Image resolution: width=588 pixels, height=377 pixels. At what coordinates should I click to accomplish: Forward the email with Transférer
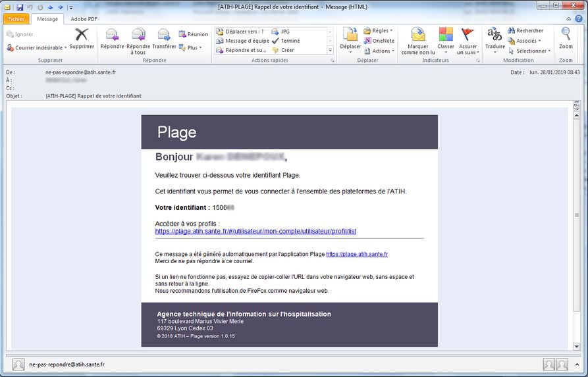(x=164, y=39)
